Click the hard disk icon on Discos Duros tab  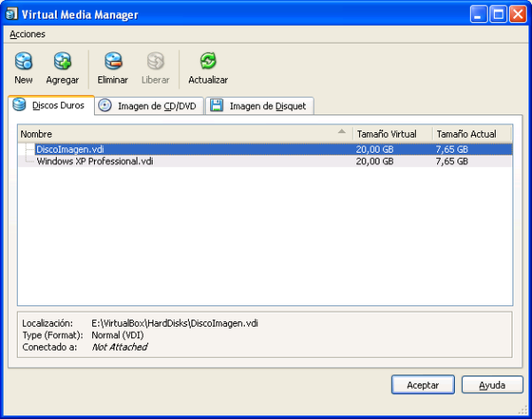[20, 105]
